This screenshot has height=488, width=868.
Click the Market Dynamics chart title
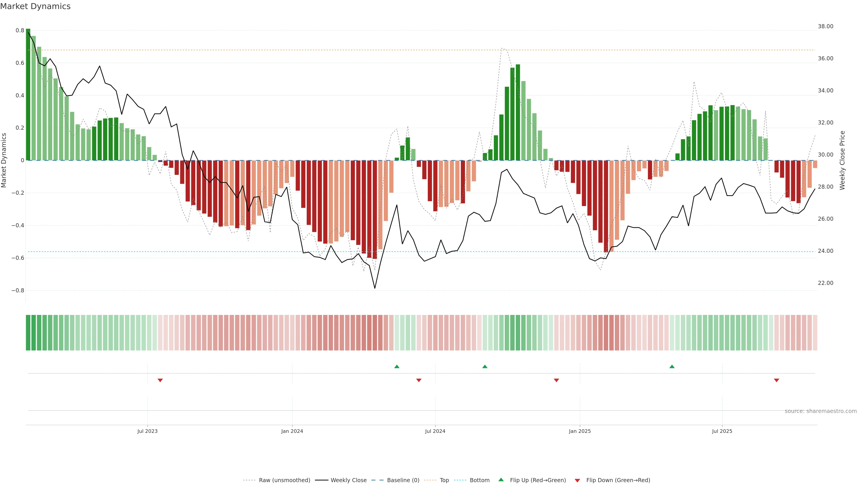point(35,6)
